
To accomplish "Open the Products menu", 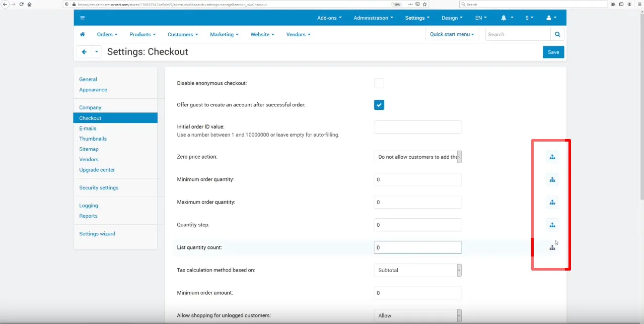I will coord(142,34).
